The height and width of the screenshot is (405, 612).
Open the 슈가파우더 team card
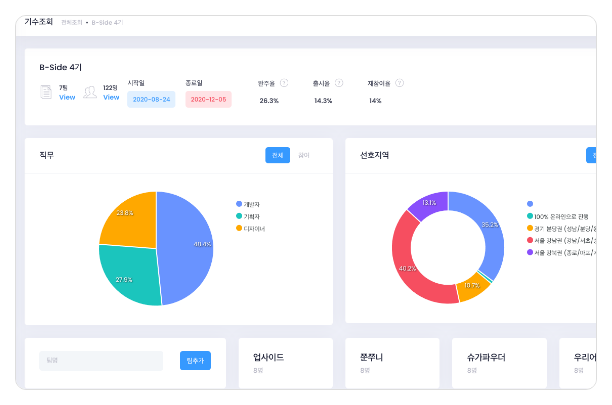point(499,362)
